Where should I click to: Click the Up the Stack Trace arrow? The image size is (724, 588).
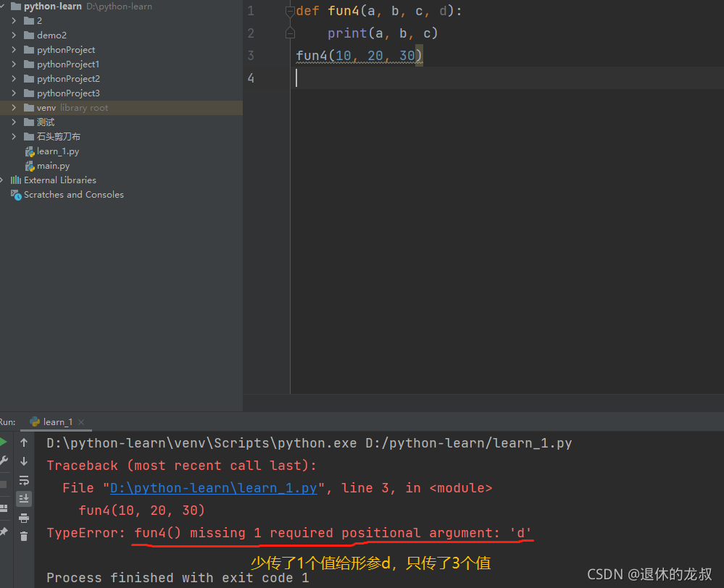pyautogui.click(x=24, y=442)
